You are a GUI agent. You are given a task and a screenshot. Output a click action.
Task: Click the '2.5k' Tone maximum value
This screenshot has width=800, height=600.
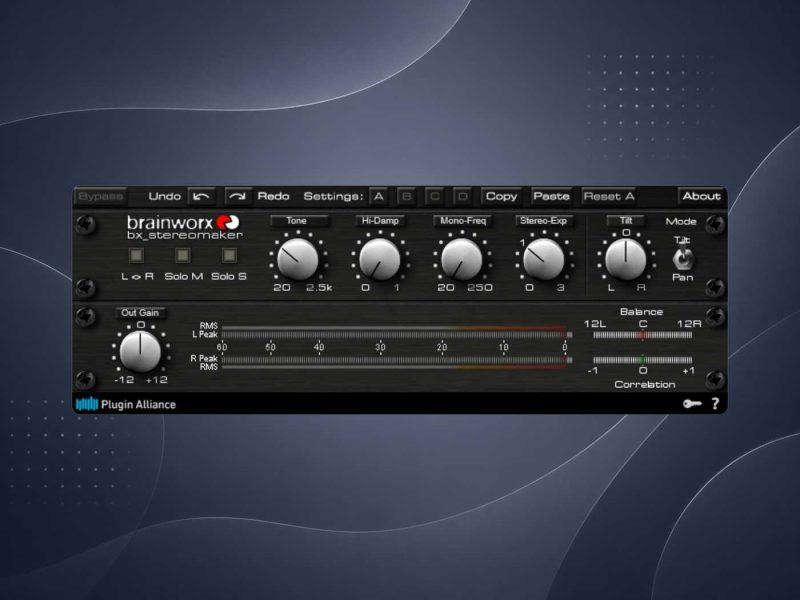[319, 288]
